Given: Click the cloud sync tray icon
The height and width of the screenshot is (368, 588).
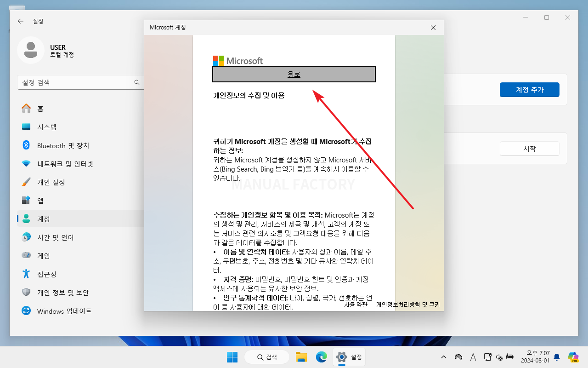Looking at the screenshot, I should (x=458, y=357).
